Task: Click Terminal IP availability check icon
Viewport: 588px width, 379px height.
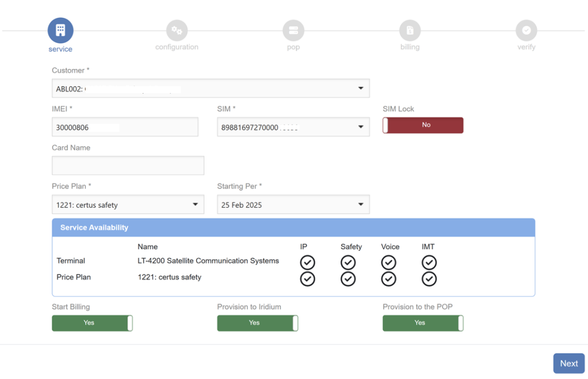Action: coord(308,262)
